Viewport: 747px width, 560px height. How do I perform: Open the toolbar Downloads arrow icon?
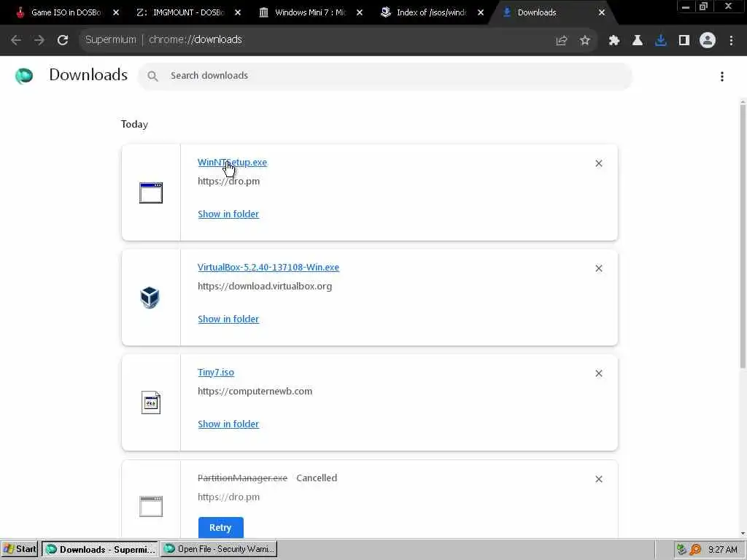(661, 41)
